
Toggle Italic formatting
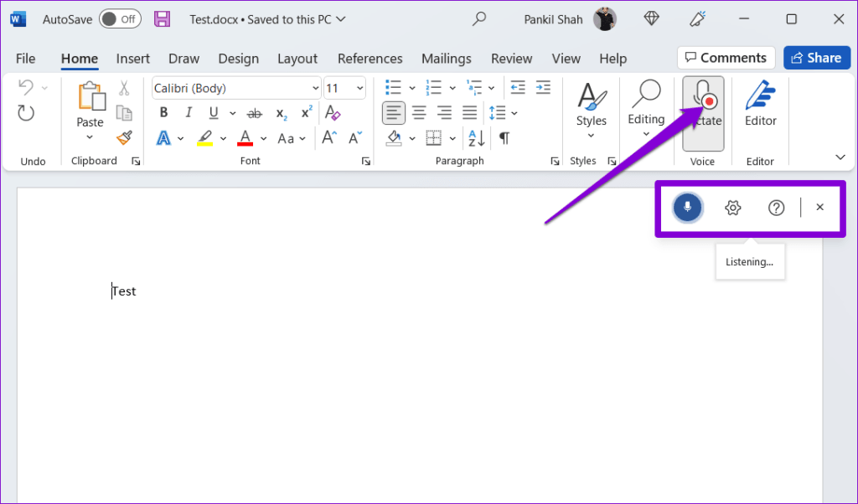[189, 113]
